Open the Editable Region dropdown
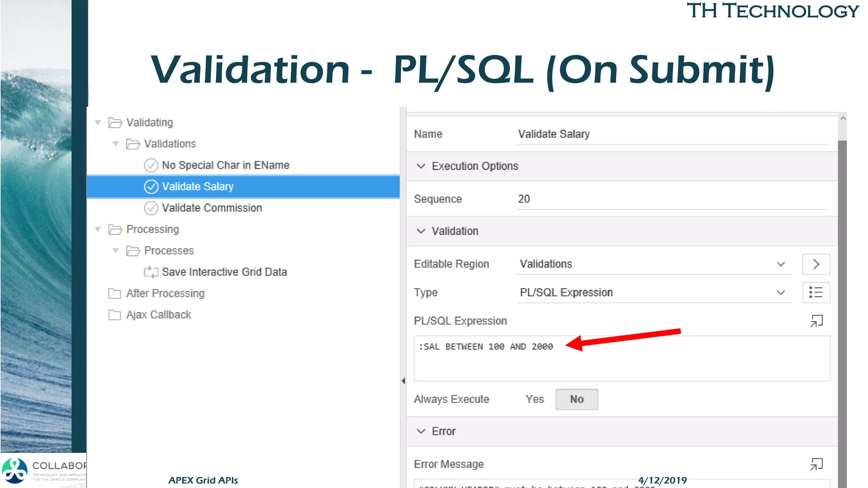Image resolution: width=868 pixels, height=488 pixels. pyautogui.click(x=654, y=264)
